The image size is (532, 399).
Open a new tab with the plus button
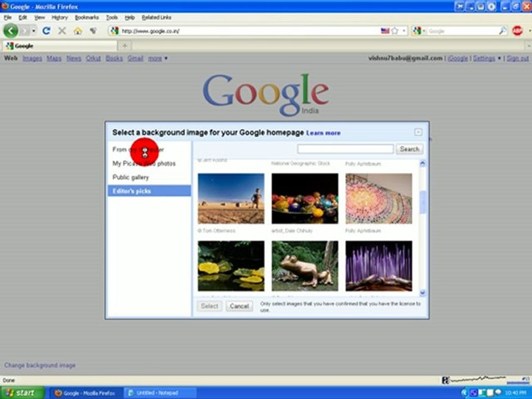pos(125,45)
